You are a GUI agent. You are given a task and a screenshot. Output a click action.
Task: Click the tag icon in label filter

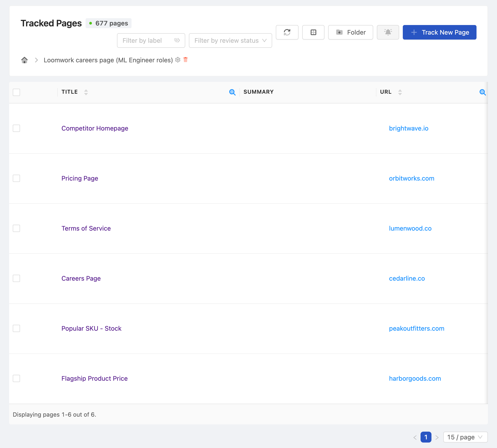click(x=177, y=40)
